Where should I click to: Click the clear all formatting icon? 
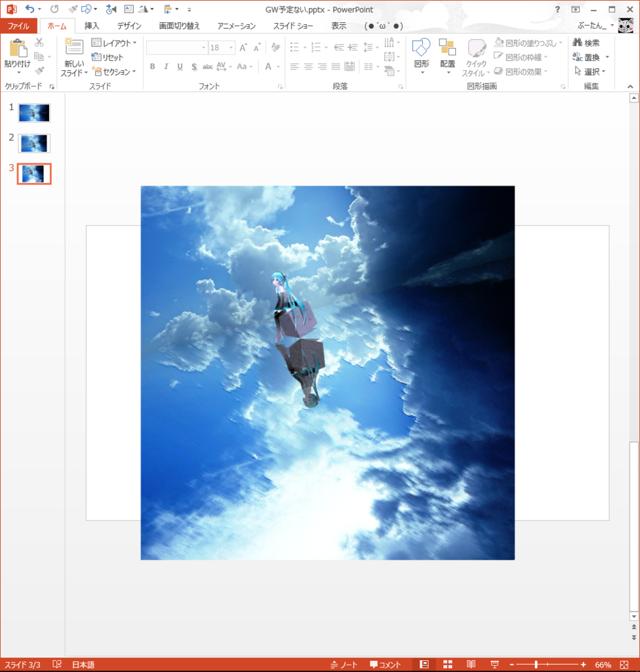point(275,47)
